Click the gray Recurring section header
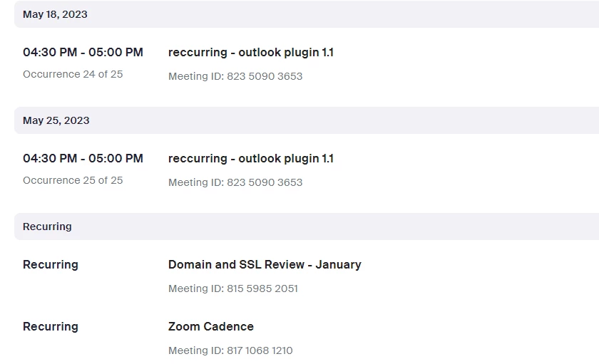The height and width of the screenshot is (364, 599). [47, 227]
